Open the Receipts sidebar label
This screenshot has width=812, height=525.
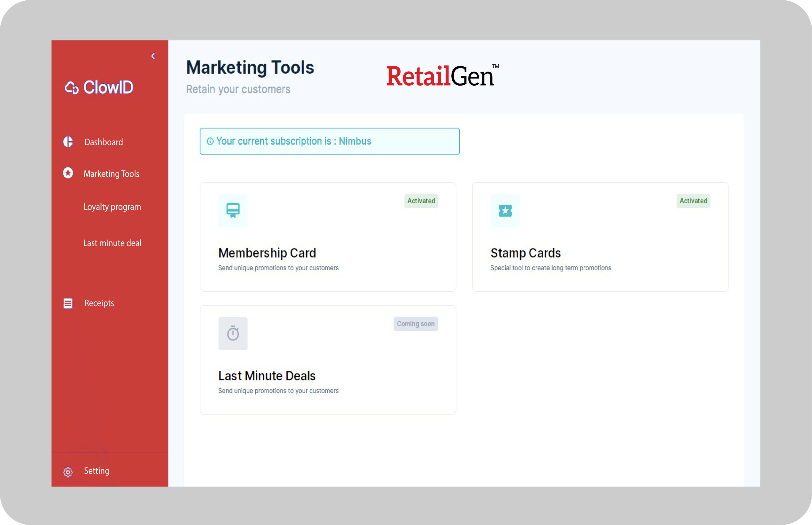point(99,303)
